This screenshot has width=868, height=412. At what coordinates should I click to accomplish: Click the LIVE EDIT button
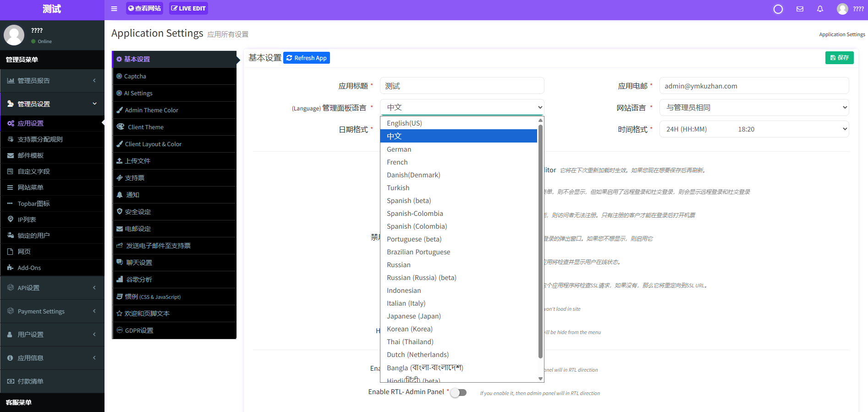coord(188,8)
